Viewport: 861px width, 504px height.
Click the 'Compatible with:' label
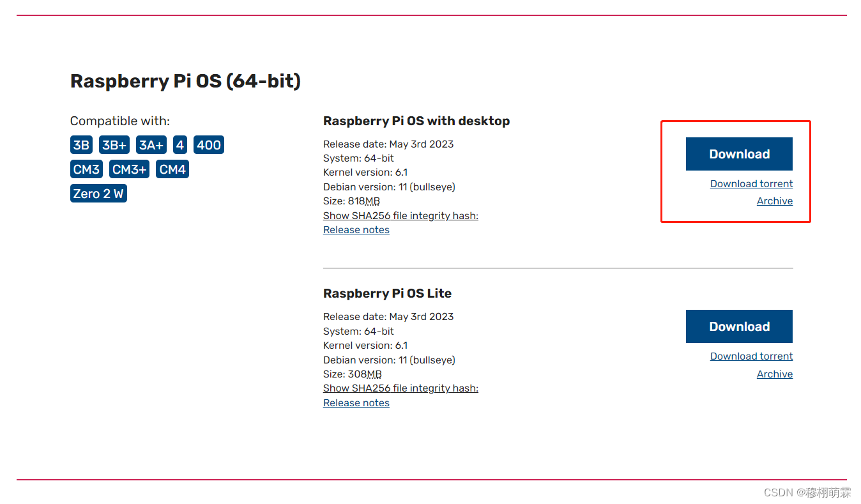120,121
